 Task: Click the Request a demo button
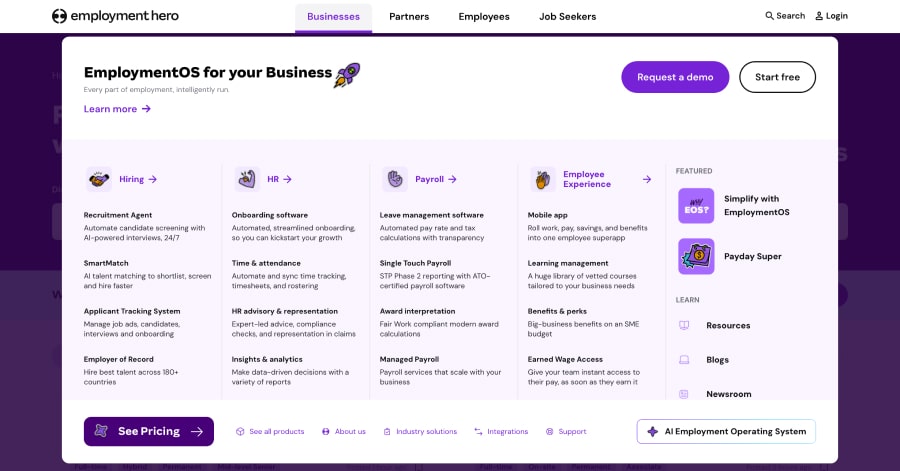tap(675, 77)
